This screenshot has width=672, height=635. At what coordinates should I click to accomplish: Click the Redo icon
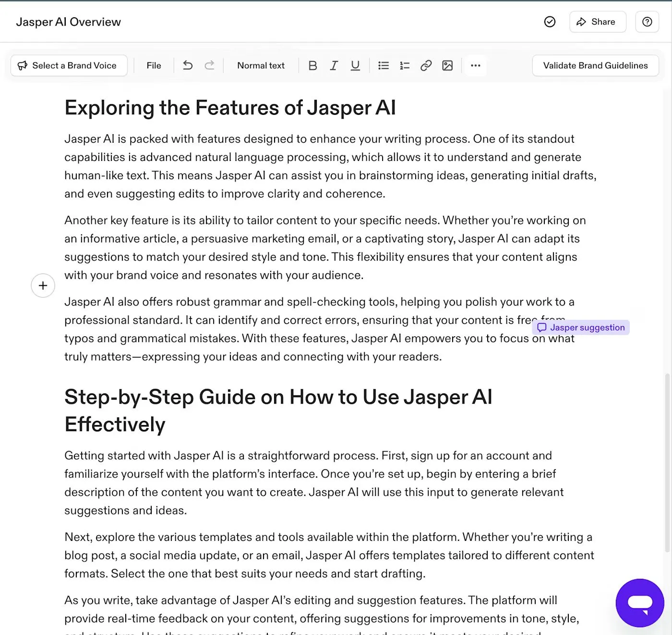[210, 65]
